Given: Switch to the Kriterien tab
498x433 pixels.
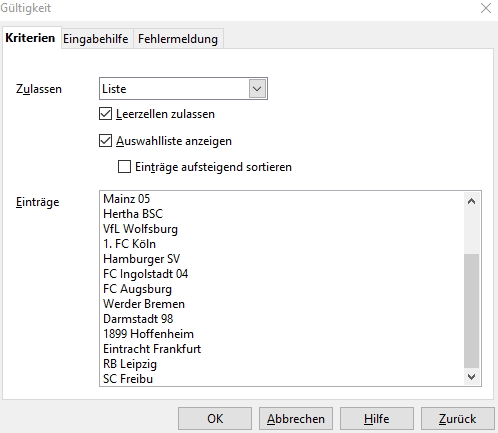Looking at the screenshot, I should [x=31, y=38].
